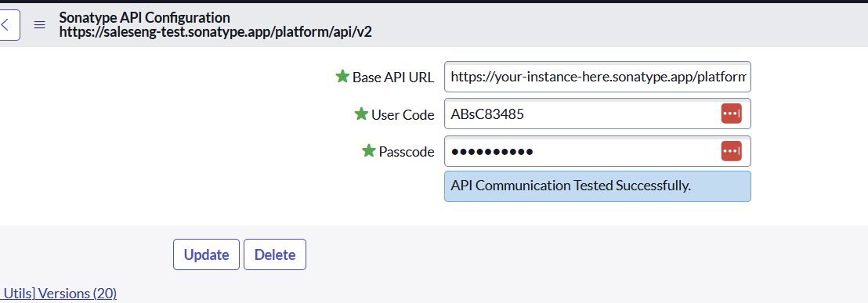The width and height of the screenshot is (868, 303).
Task: Click the mandatory star beside Passcode
Action: (x=369, y=150)
